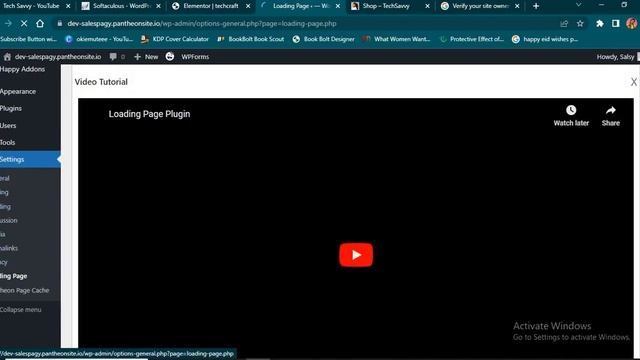This screenshot has width=640, height=360.
Task: Open the New content menu
Action: point(146,57)
